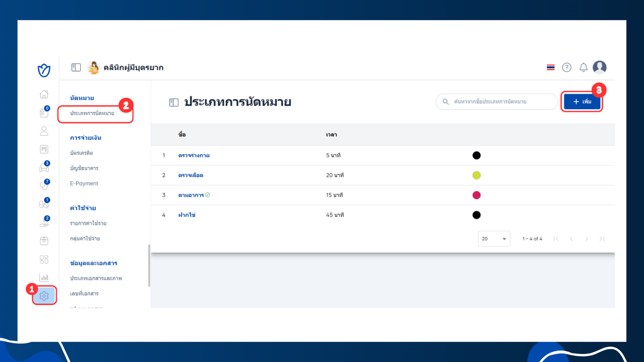Image resolution: width=644 pixels, height=362 pixels.
Task: Open the ตรวจเลือด appointment type link
Action: pyautogui.click(x=191, y=175)
